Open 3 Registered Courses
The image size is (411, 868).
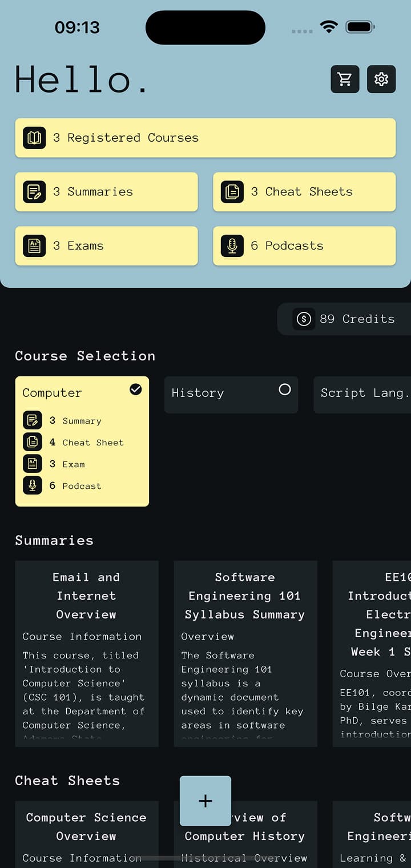pos(205,138)
